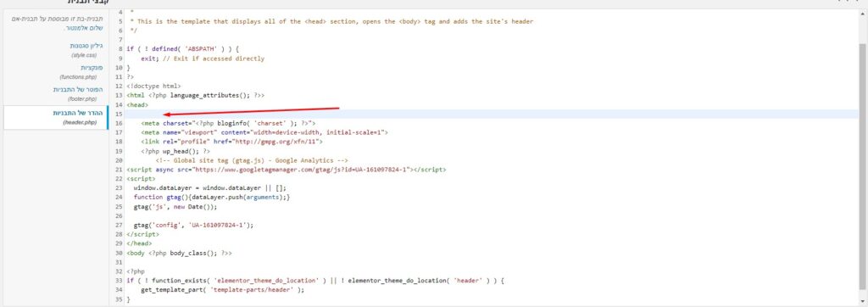Click the elementor_theme_do_location condition line
Viewport: 868px width, 307px height.
coord(315,281)
